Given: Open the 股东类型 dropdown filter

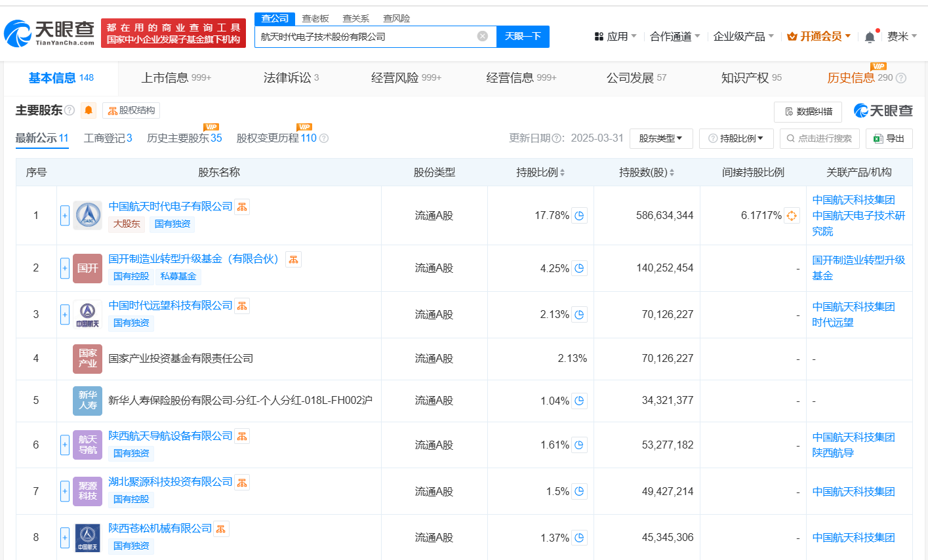Looking at the screenshot, I should point(660,138).
